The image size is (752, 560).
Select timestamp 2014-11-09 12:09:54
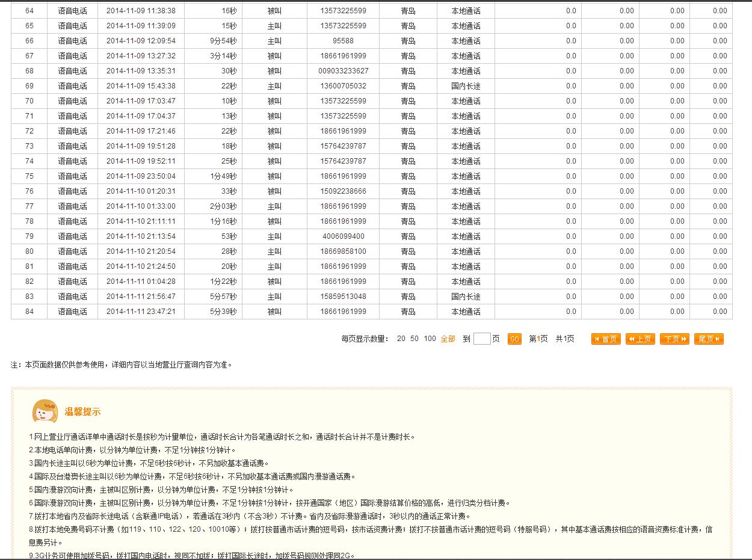[x=141, y=41]
